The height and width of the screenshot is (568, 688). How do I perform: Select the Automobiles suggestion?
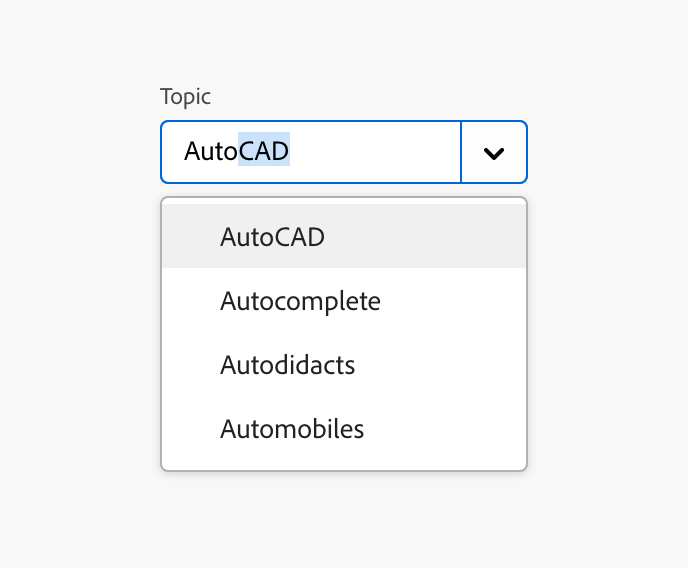[292, 429]
